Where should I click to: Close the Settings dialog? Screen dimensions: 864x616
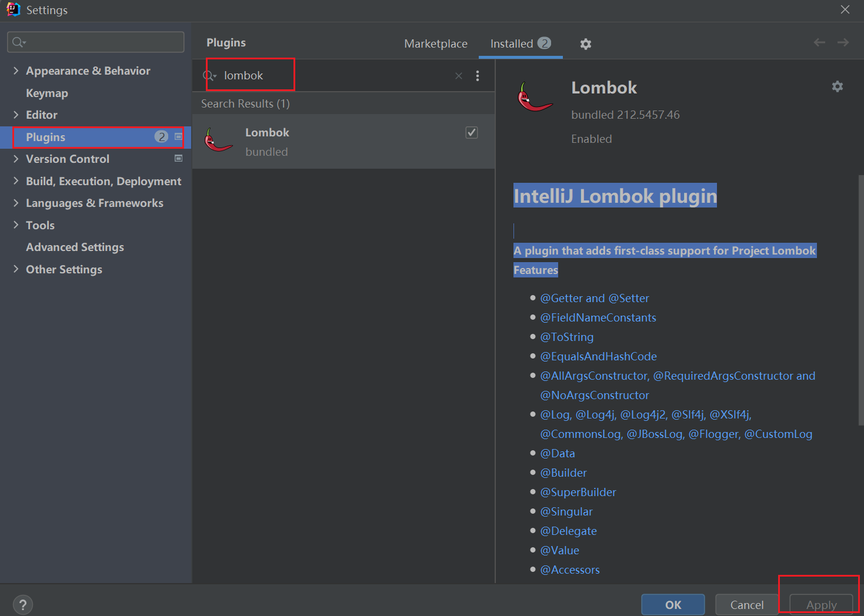pos(845,9)
